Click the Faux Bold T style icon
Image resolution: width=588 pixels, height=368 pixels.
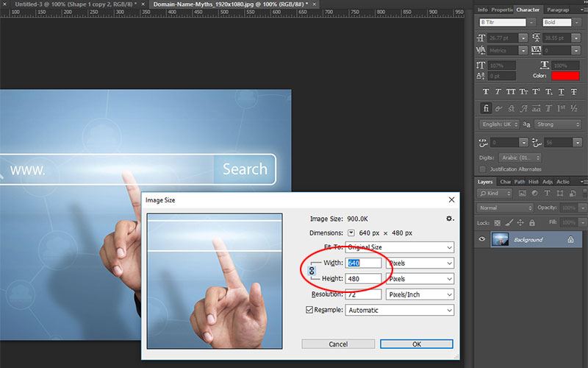[486, 91]
